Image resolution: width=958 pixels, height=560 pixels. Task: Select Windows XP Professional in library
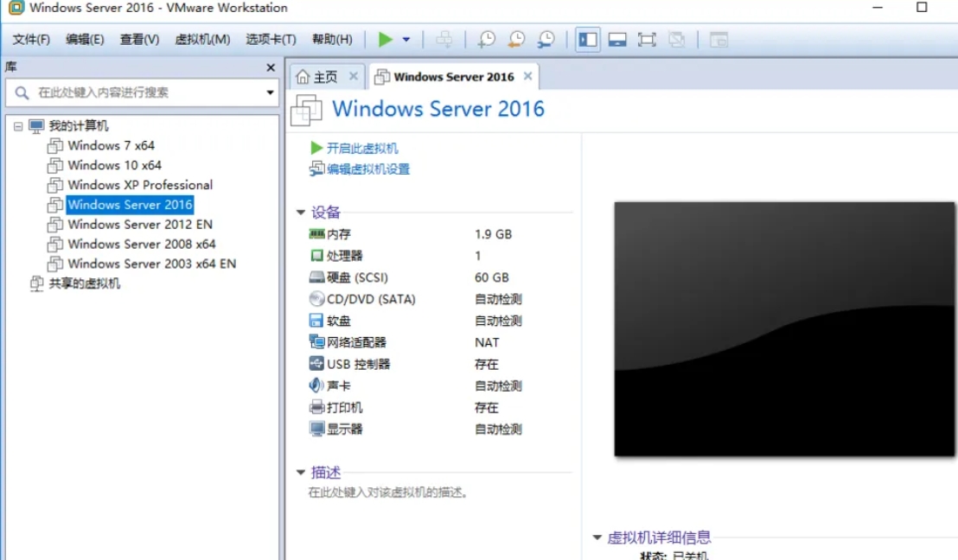(140, 184)
